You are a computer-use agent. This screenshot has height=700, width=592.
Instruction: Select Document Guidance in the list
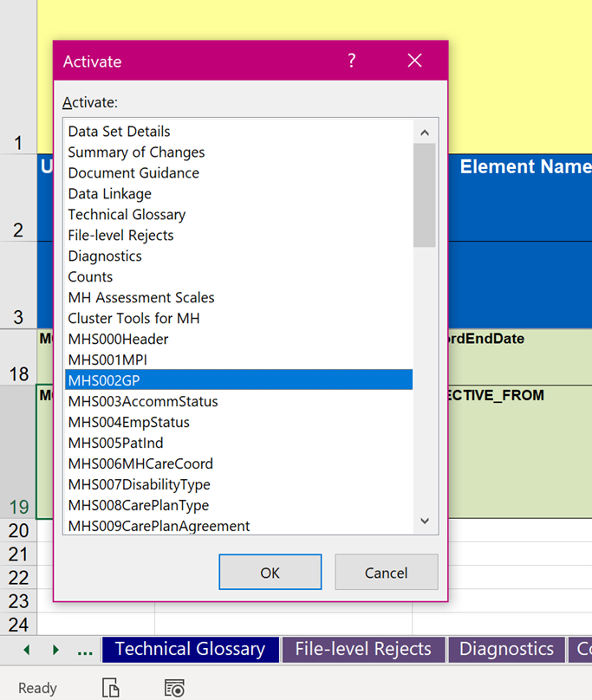click(x=238, y=172)
